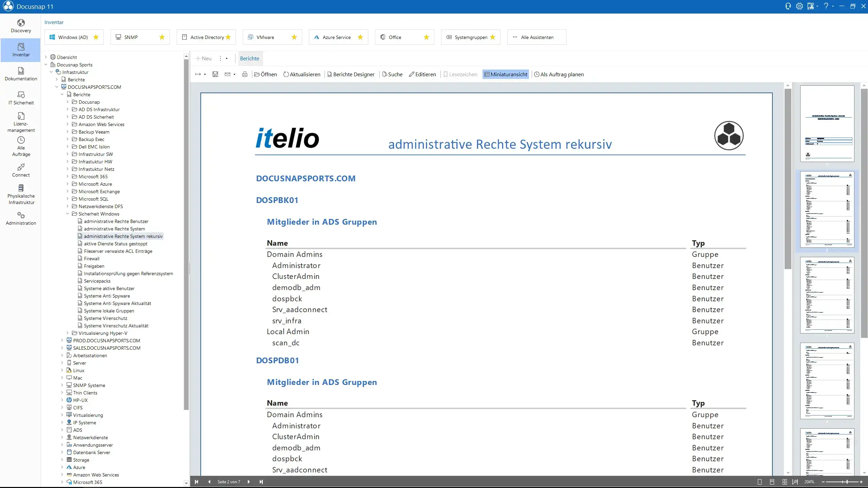Open Physikalische Infrastruktur module
Screen dimensions: 868x488
21,195
